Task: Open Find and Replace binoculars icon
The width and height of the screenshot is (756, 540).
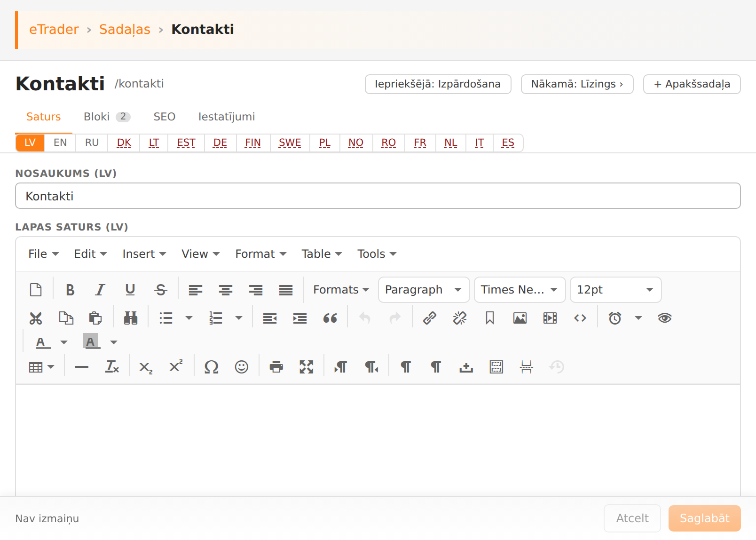Action: click(x=131, y=318)
